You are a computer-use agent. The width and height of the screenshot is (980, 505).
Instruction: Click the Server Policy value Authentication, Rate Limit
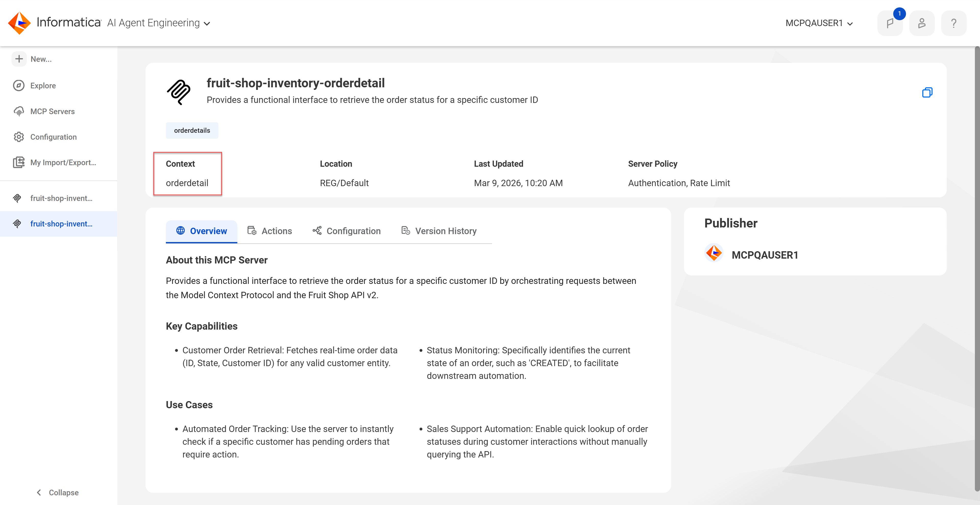click(x=679, y=183)
